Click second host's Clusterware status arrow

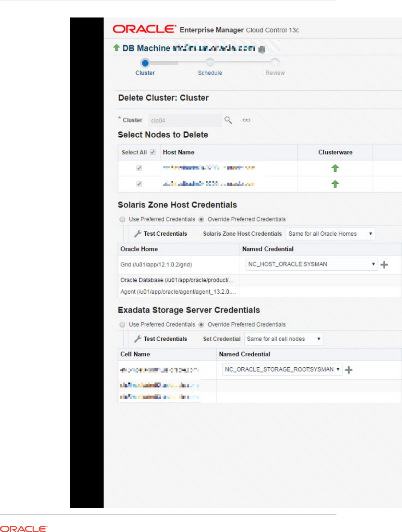(335, 184)
